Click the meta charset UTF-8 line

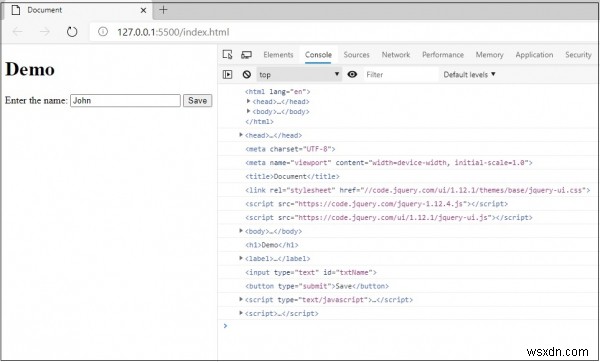click(290, 149)
